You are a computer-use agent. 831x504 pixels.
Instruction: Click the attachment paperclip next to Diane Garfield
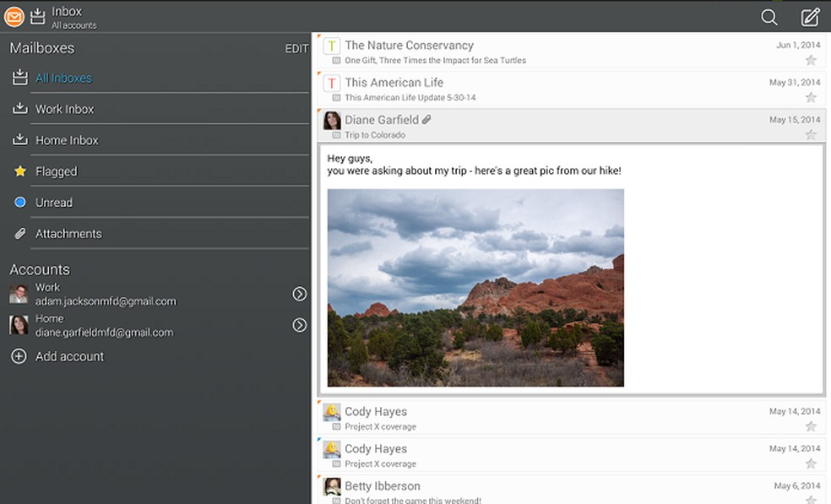(426, 120)
